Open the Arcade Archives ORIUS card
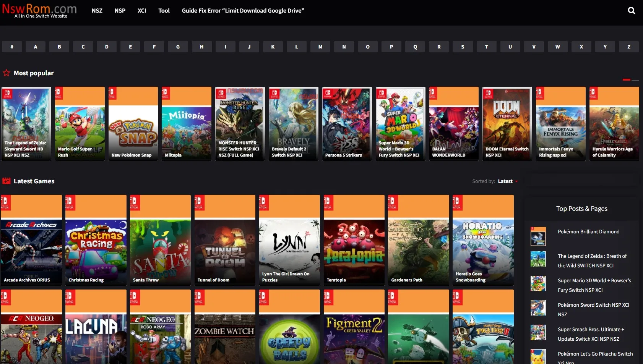Viewport: 643px width, 364px height. 31,240
